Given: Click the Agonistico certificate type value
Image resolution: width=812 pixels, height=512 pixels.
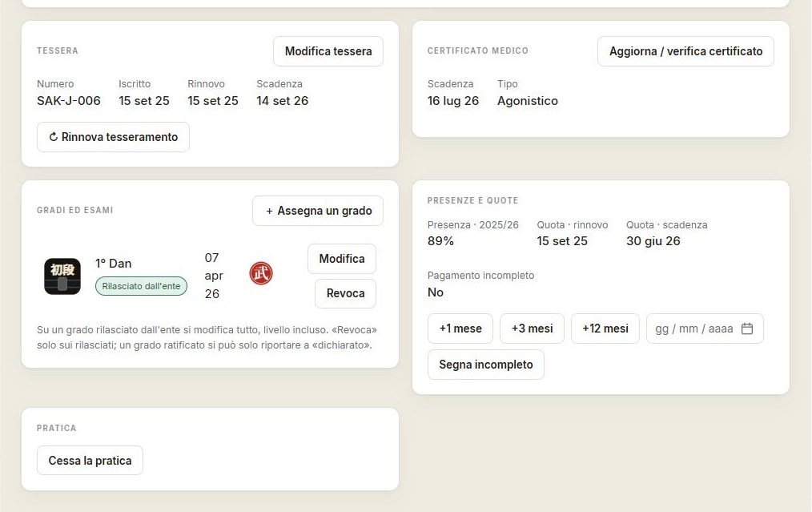Looking at the screenshot, I should 528,100.
